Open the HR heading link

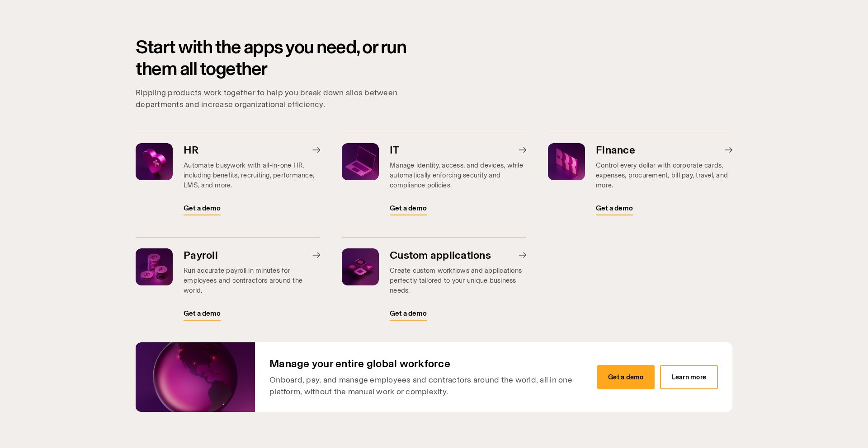tap(191, 150)
